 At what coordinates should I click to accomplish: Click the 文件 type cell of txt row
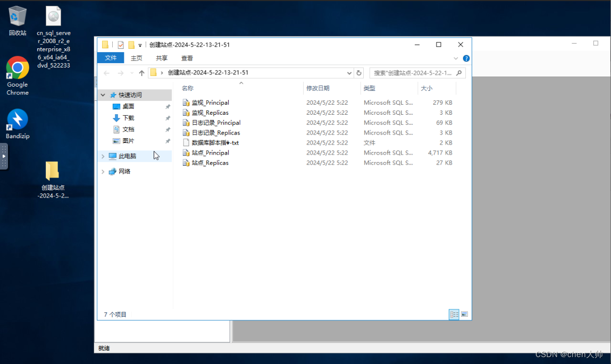pyautogui.click(x=370, y=143)
